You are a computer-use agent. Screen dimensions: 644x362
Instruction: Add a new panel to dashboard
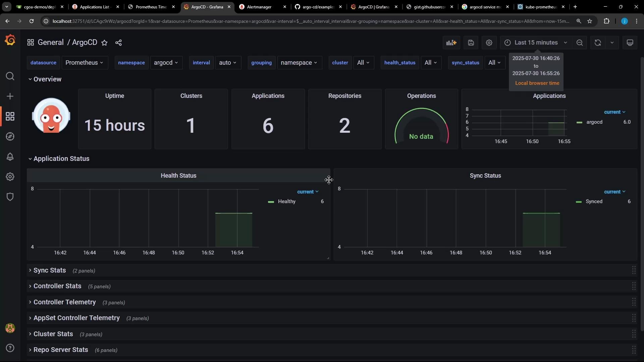[451, 43]
